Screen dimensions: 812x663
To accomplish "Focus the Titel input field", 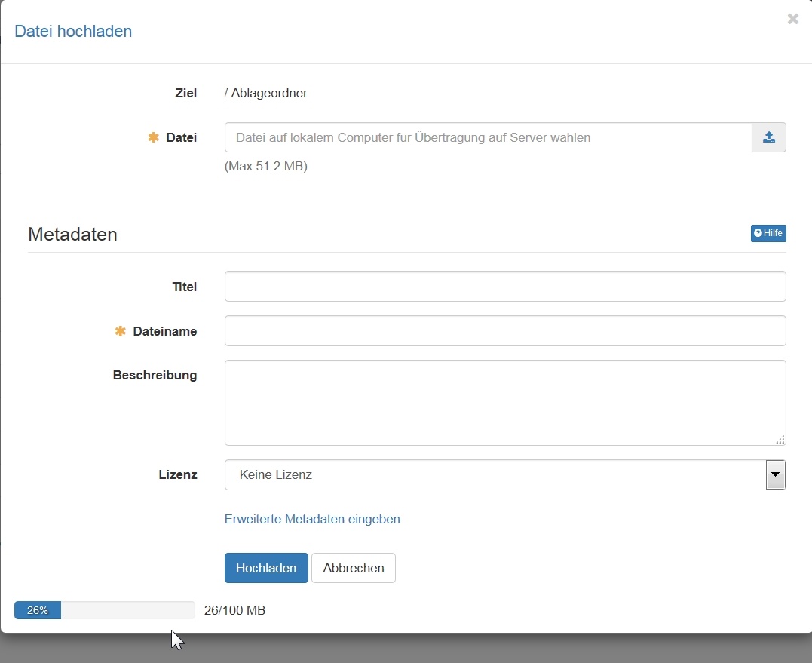I will click(x=504, y=287).
